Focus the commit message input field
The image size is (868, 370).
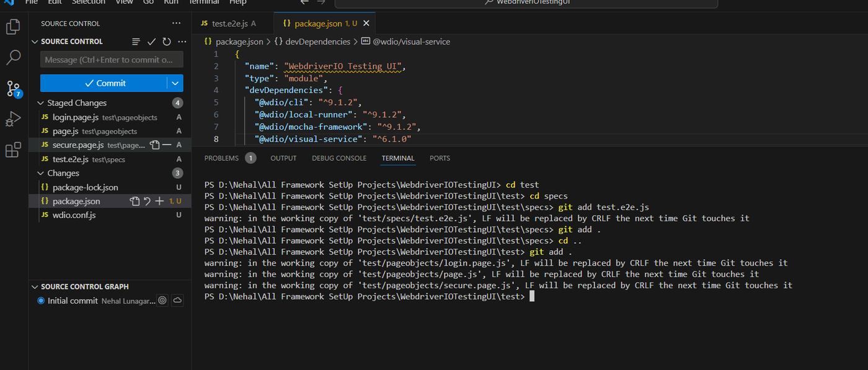coord(112,60)
